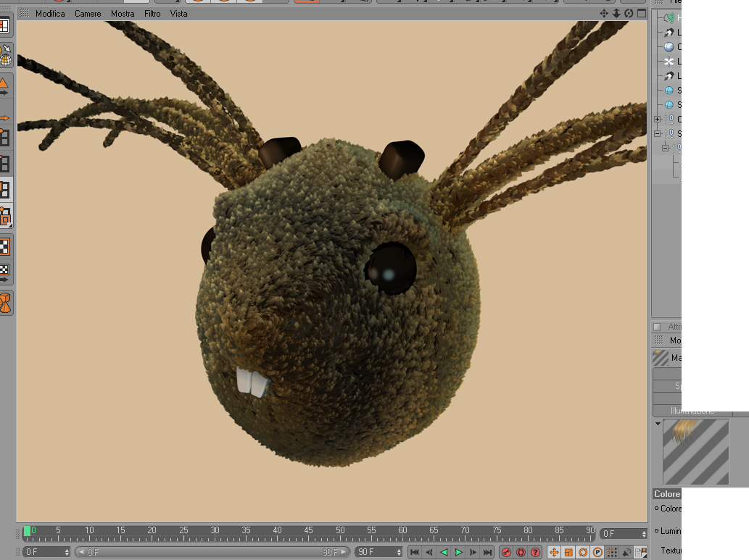This screenshot has width=749, height=560.
Task: Open the Camere menu
Action: 88,14
